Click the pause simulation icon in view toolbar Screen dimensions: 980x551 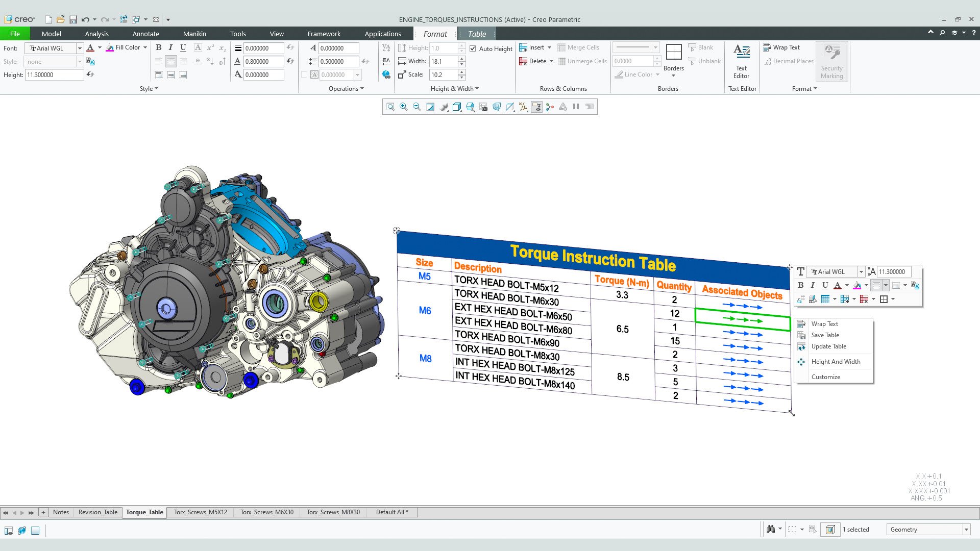(x=576, y=107)
